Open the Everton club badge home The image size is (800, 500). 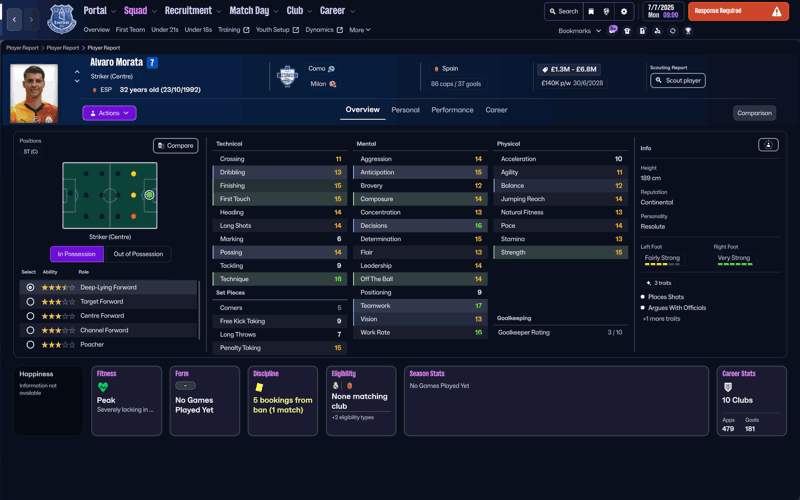tap(62, 19)
